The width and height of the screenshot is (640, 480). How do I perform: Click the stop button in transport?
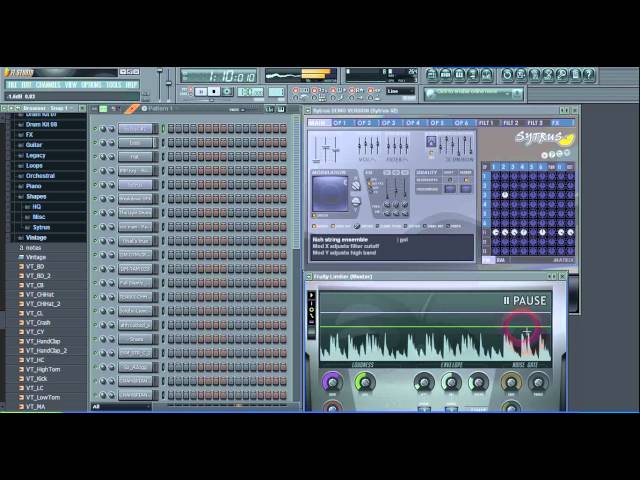213,91
